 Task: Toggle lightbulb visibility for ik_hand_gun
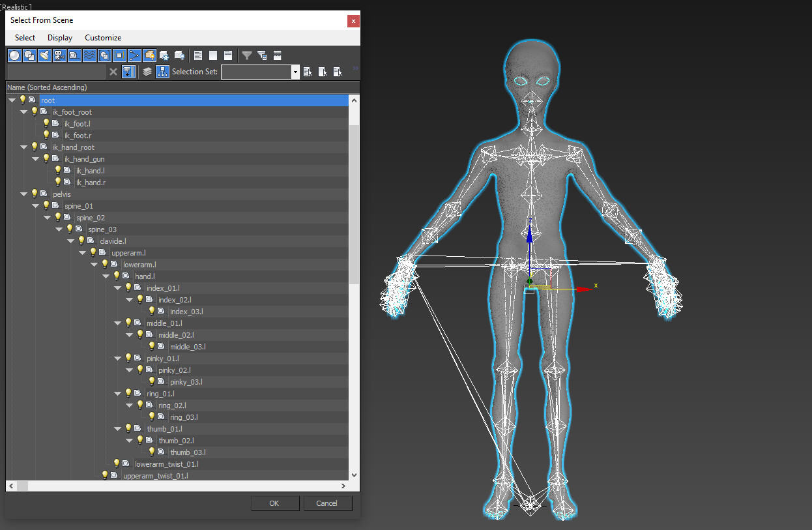tap(46, 158)
